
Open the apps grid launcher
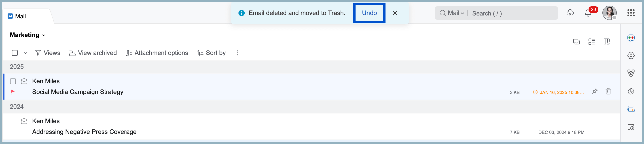point(631,13)
